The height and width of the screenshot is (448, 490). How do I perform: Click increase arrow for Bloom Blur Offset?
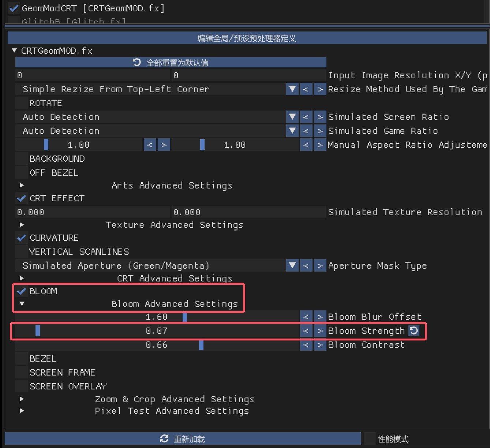[320, 317]
